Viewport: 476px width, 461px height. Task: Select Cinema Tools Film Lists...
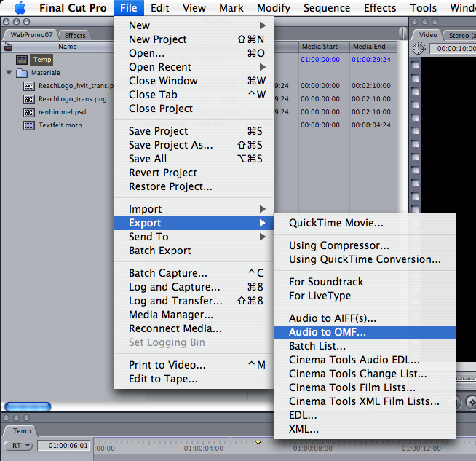365,387
